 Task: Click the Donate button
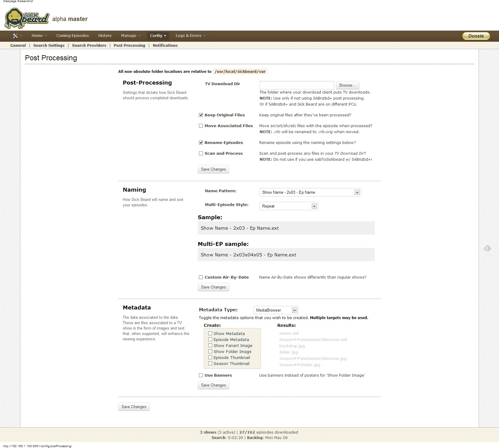(x=476, y=36)
